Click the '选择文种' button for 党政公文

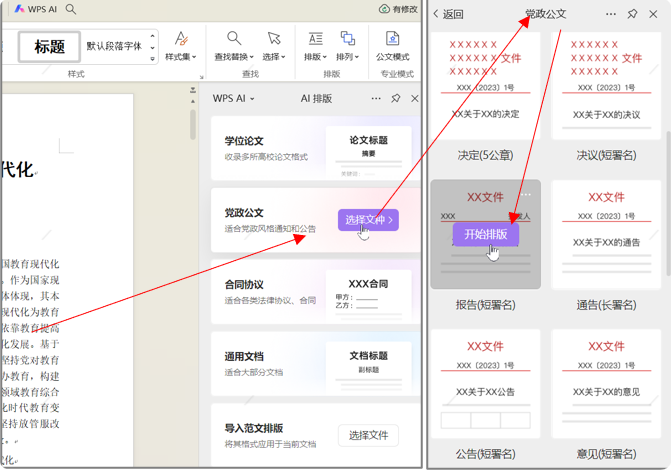(x=368, y=220)
